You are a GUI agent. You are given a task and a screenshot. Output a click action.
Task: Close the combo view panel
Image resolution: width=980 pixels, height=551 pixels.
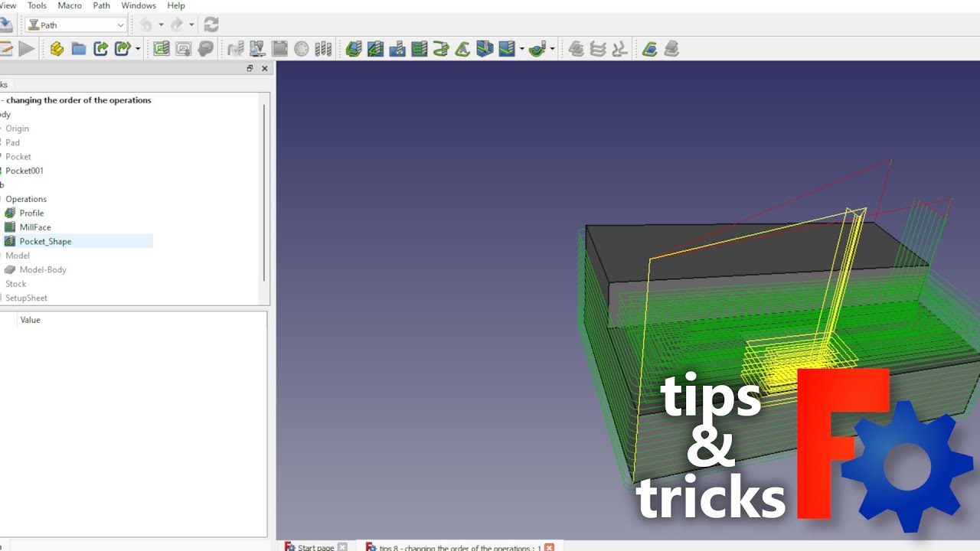[x=265, y=68]
